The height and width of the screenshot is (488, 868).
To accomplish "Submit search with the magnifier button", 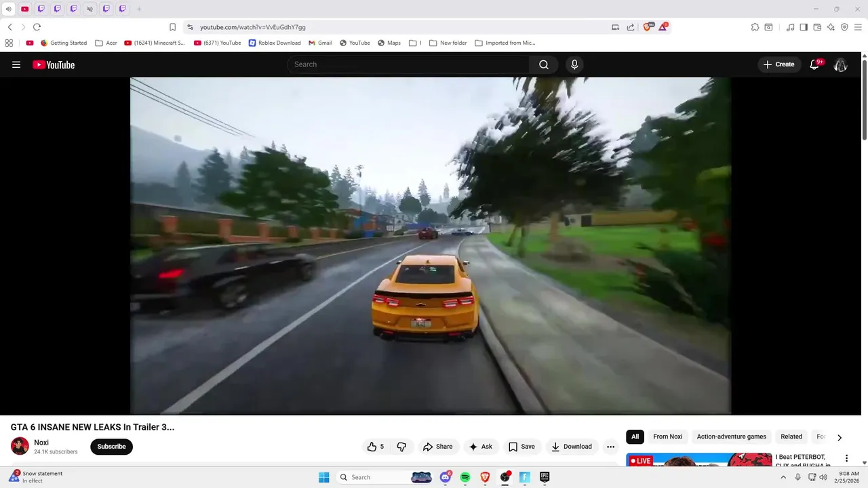I will point(544,64).
